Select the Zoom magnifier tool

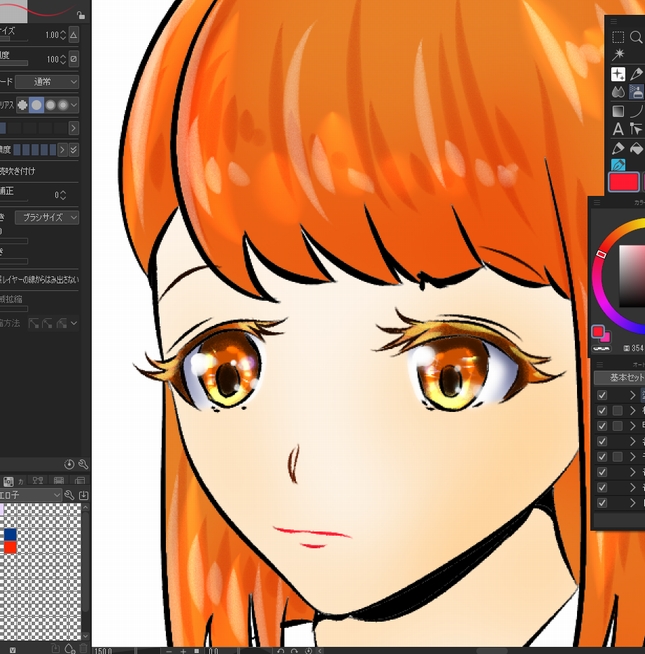(x=636, y=37)
